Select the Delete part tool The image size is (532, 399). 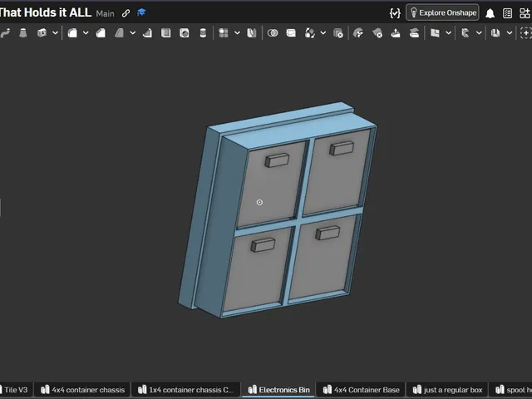(338, 33)
